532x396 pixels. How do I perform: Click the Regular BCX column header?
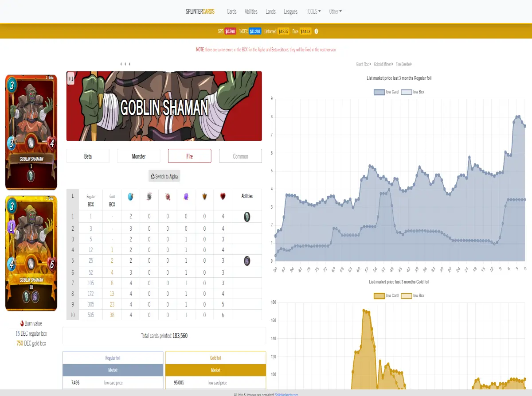[90, 200]
